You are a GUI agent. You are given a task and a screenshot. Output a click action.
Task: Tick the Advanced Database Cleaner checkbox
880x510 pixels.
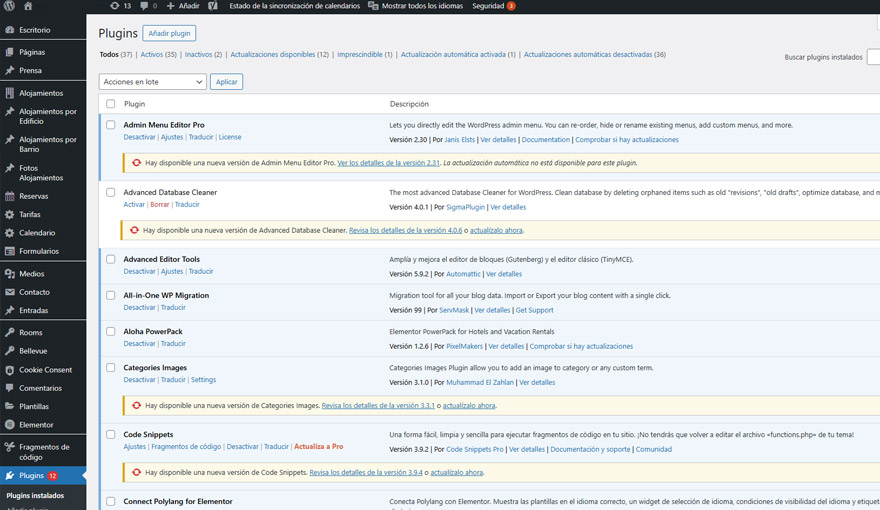[x=111, y=192]
